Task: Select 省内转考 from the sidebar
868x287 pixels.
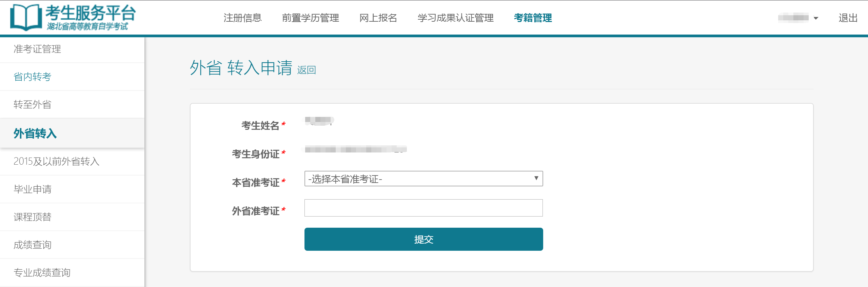Action: coord(33,77)
